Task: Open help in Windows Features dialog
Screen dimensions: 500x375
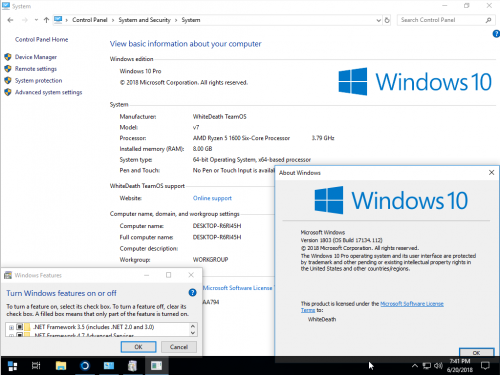Action: 192,293
